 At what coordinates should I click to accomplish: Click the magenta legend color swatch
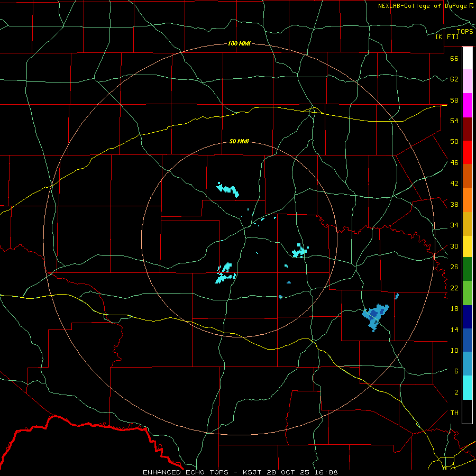tap(467, 105)
